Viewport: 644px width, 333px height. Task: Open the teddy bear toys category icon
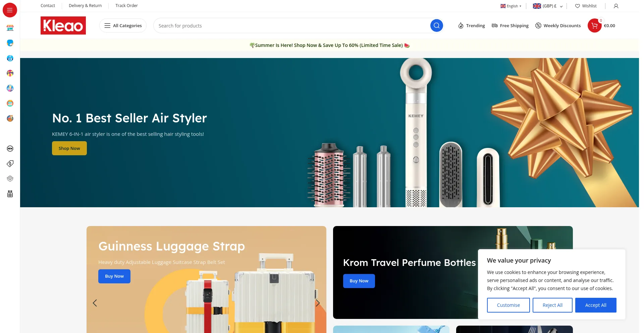[x=10, y=118]
